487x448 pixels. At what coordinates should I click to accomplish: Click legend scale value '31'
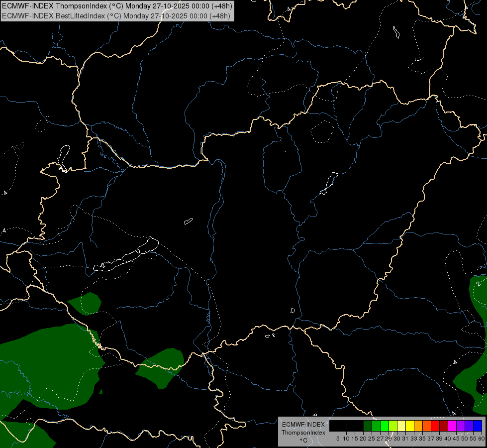point(405,439)
